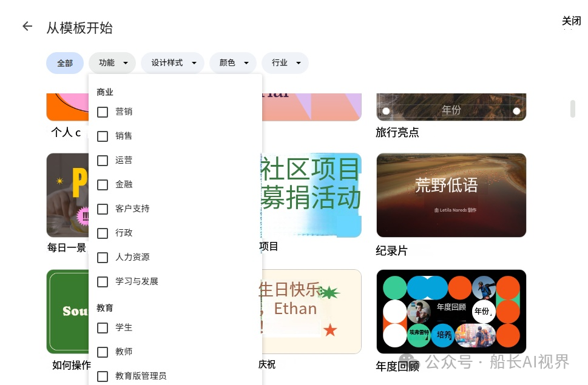The width and height of the screenshot is (588, 385).
Task: Open the 行业 dropdown filter
Action: [x=285, y=63]
